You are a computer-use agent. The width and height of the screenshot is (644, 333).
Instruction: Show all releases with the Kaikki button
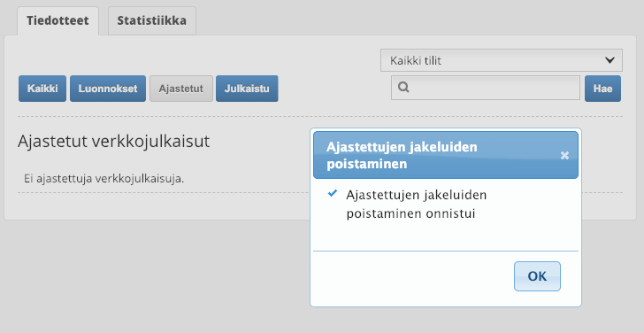(x=42, y=89)
